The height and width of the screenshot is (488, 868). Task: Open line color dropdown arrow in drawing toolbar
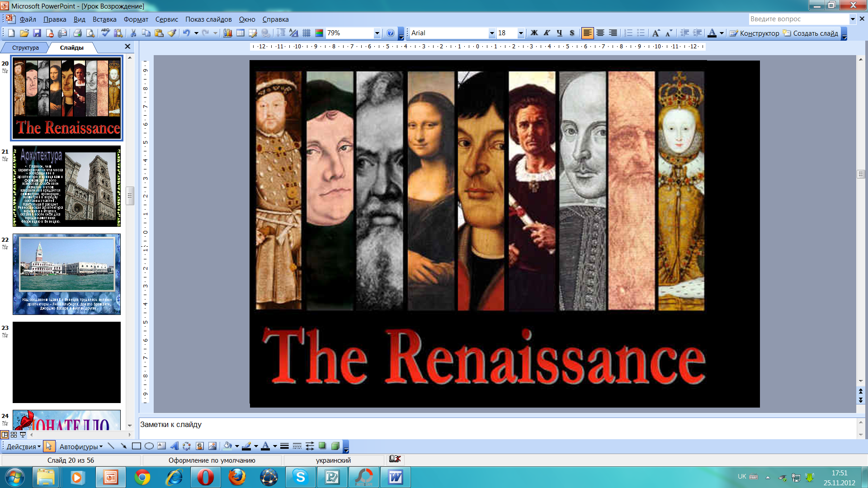(256, 446)
